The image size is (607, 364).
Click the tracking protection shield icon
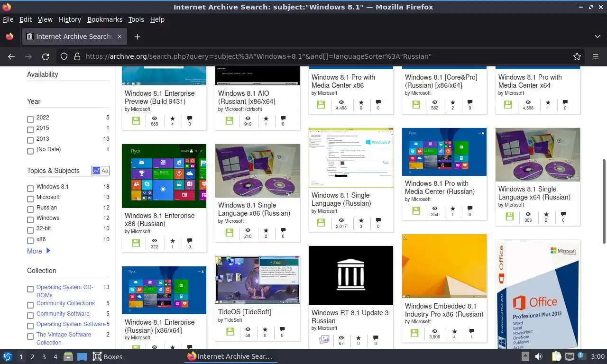coord(64,56)
